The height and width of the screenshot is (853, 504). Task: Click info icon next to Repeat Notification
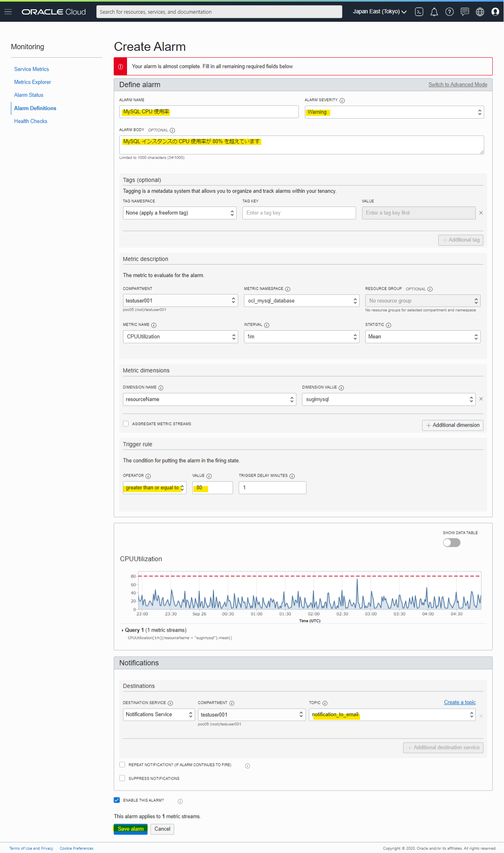[248, 766]
